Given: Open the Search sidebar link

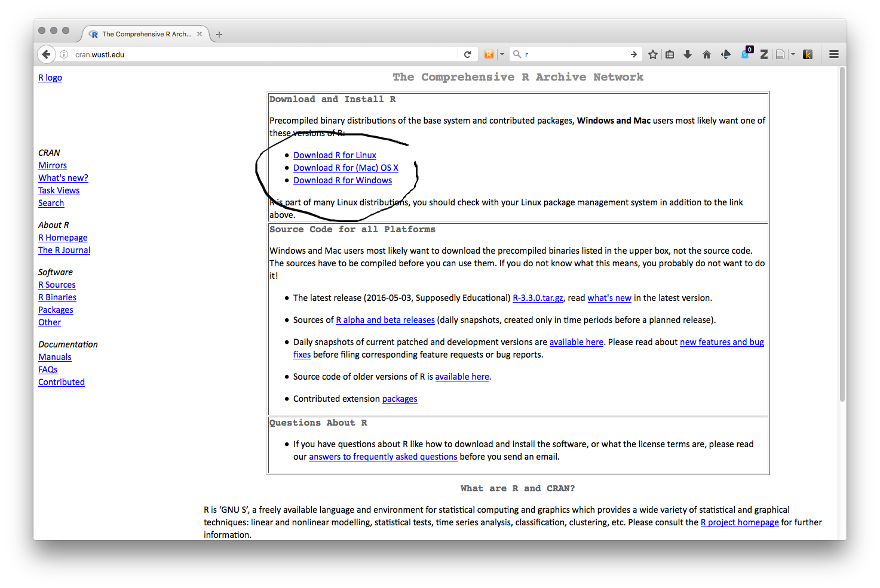Looking at the screenshot, I should tap(51, 203).
